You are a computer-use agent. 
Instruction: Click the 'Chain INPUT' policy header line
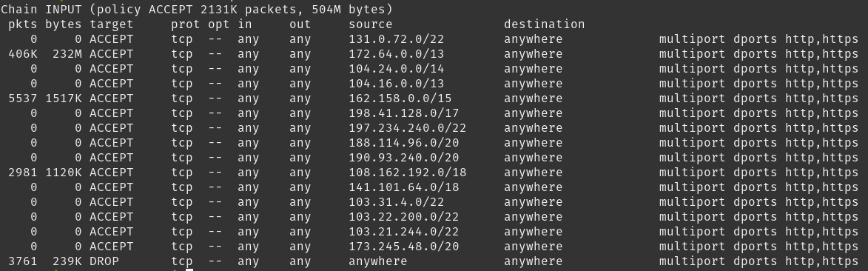tap(197, 10)
